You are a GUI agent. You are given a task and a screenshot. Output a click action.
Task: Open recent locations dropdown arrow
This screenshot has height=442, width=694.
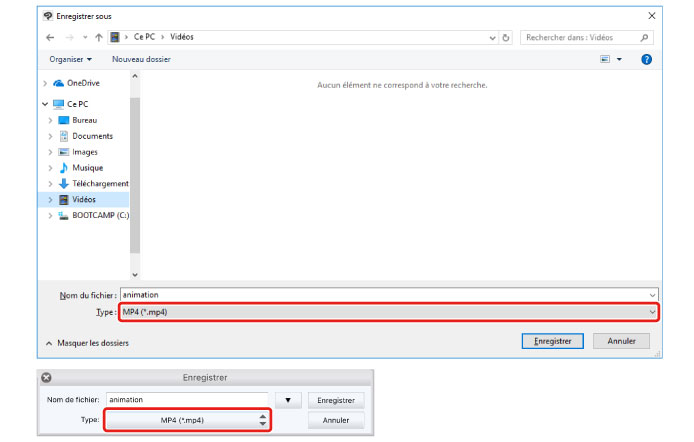(85, 38)
